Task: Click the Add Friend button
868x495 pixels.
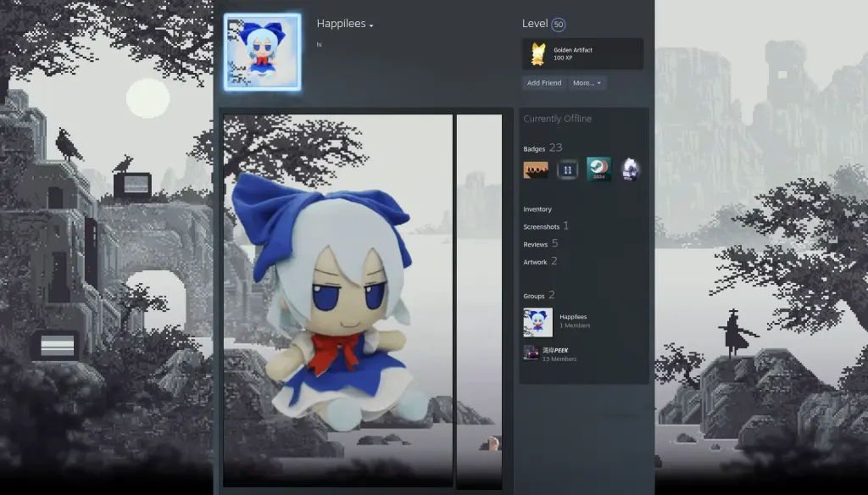Action: point(542,82)
